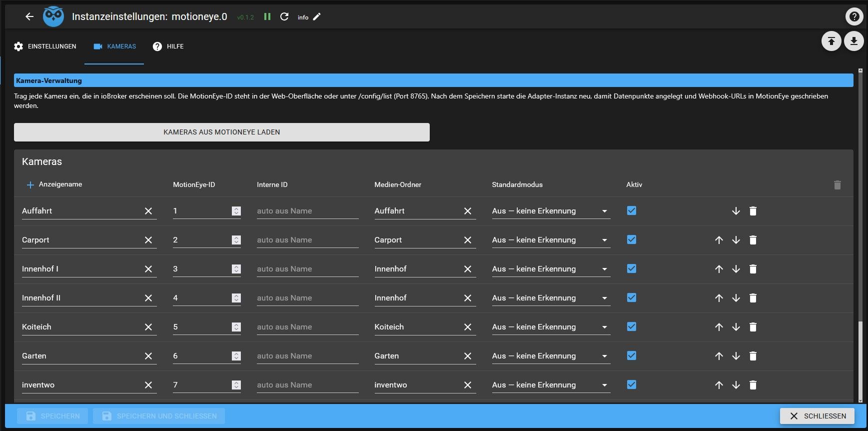Open Standardmodus dropdown for Innenhof I
This screenshot has width=868, height=431.
551,269
